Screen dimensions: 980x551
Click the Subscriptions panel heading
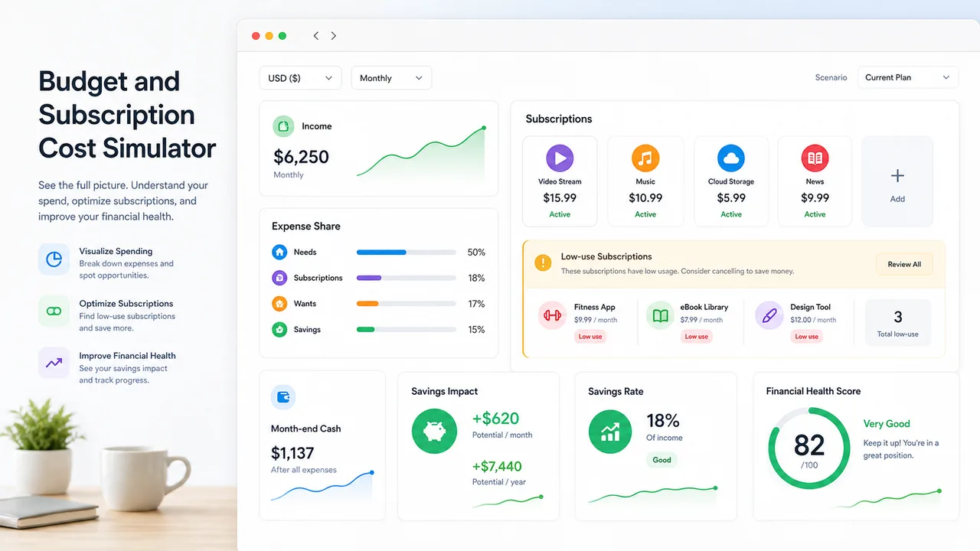(559, 119)
